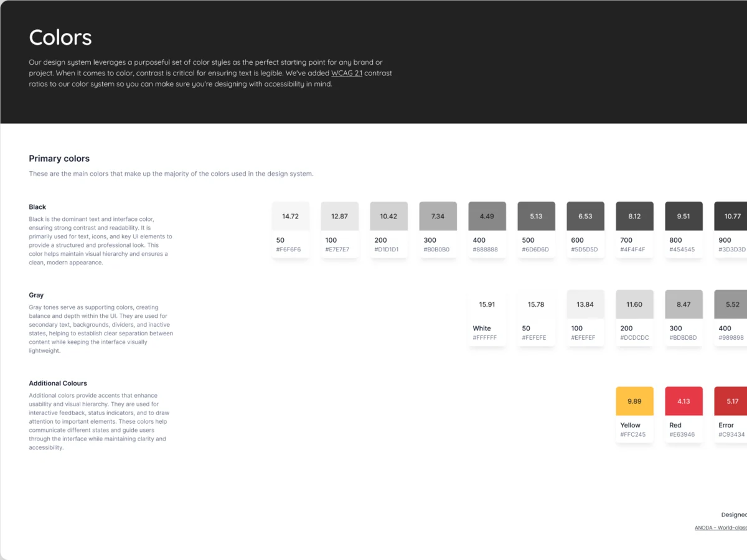Click hex code #FFFFFF
Viewport: 747px width, 560px height.
click(485, 338)
